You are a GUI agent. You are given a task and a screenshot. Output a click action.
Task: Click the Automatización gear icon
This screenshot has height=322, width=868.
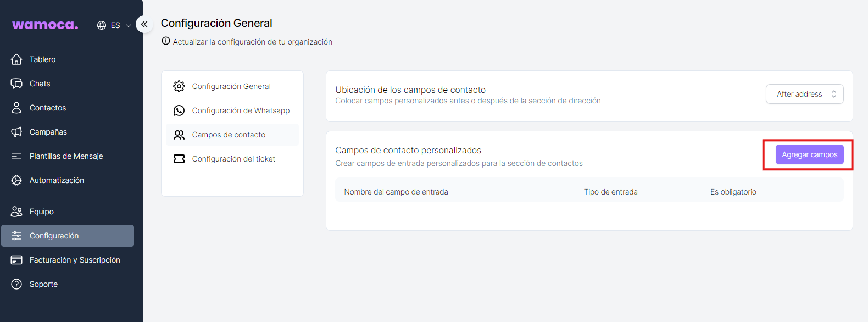tap(16, 180)
